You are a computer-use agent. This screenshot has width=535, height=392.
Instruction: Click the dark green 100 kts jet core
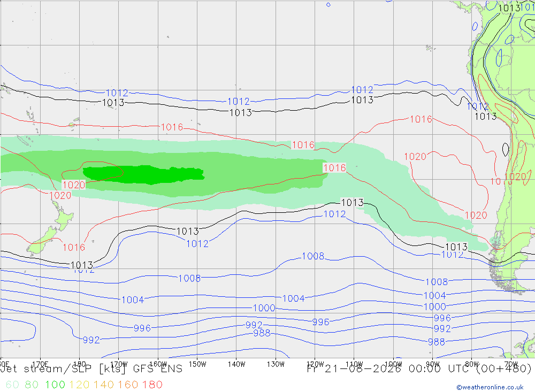click(x=143, y=174)
